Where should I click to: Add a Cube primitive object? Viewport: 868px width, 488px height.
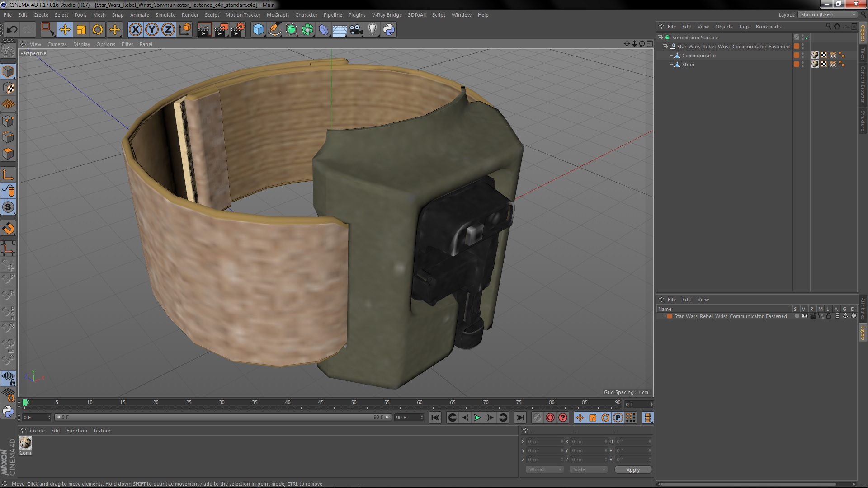pos(258,30)
